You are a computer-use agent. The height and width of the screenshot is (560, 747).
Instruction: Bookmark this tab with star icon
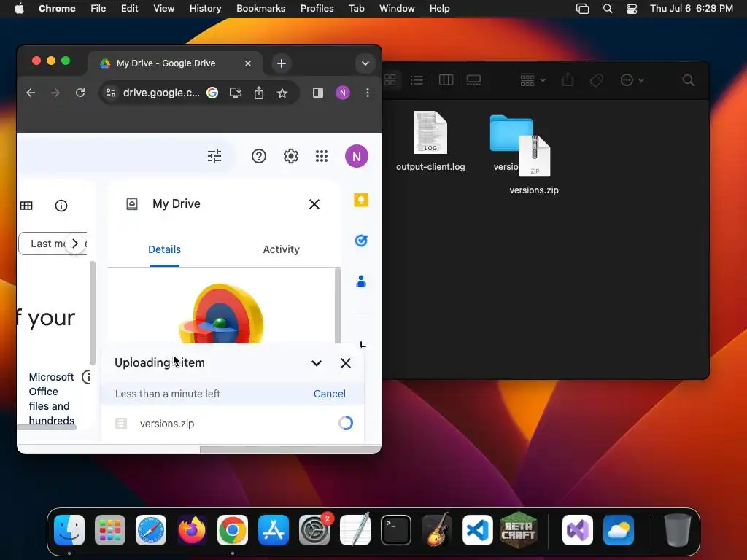[282, 93]
